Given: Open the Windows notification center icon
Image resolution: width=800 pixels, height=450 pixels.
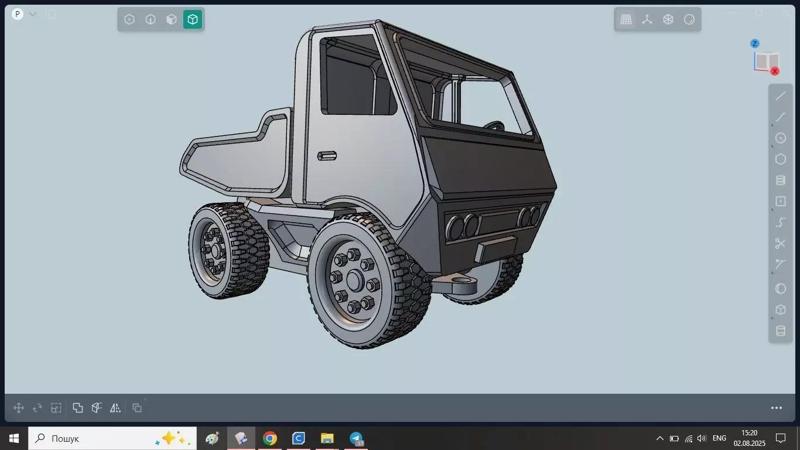Looking at the screenshot, I should tap(781, 438).
